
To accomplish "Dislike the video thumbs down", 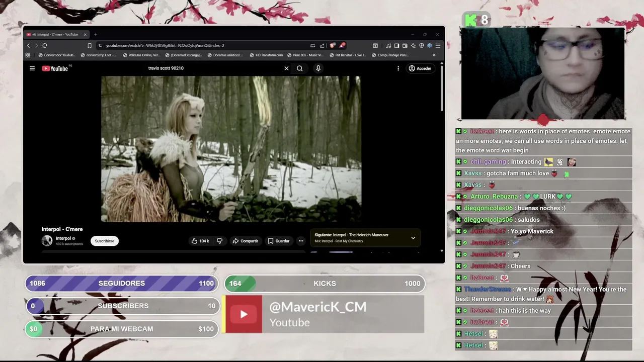I will tap(219, 241).
